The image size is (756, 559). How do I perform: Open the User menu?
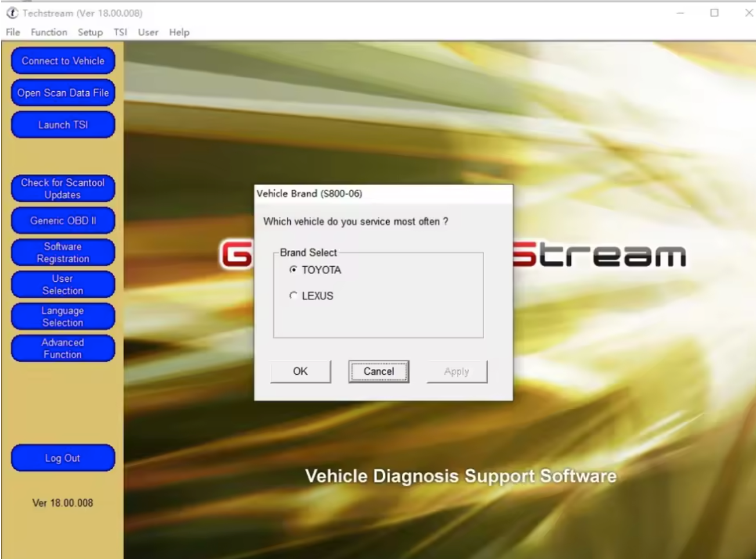pyautogui.click(x=147, y=32)
